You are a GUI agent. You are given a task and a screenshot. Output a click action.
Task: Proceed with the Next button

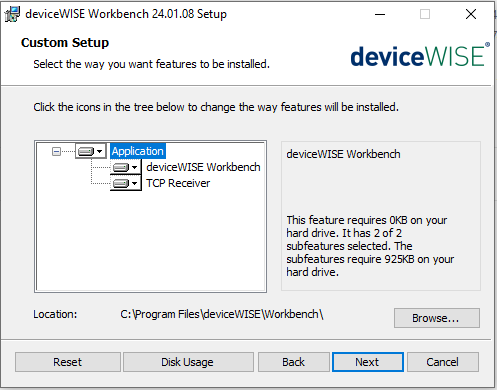click(x=368, y=362)
